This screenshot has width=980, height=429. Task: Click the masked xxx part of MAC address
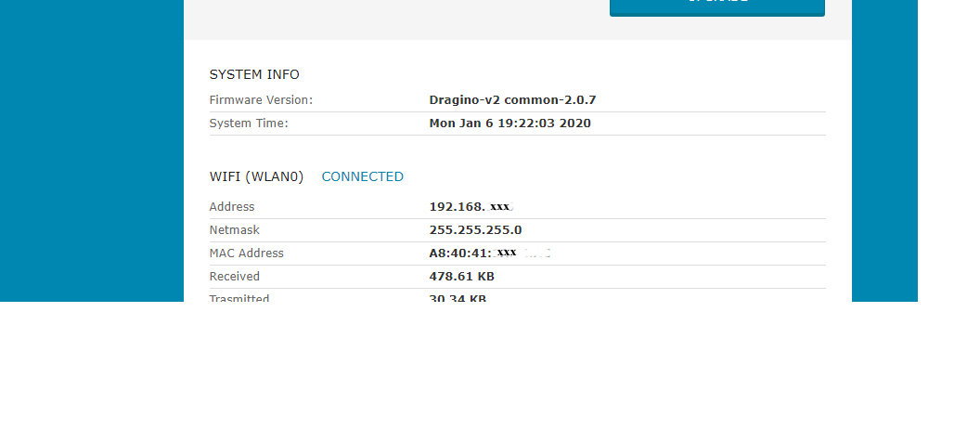pos(507,253)
